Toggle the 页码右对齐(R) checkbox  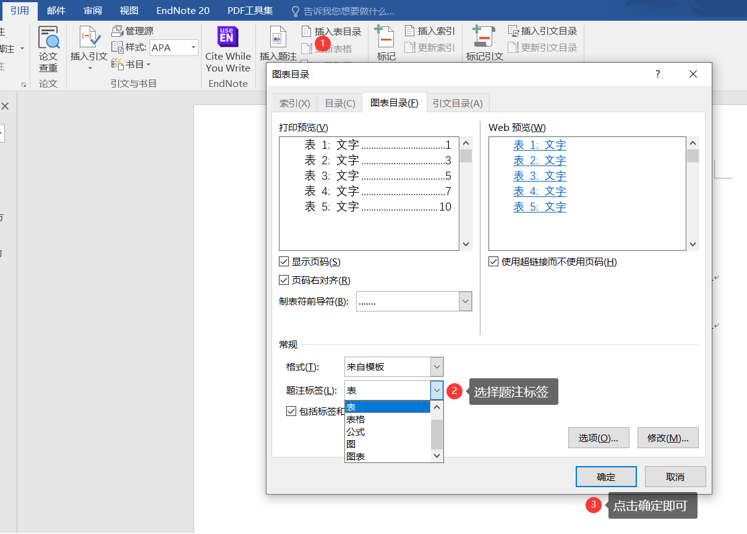click(x=284, y=280)
